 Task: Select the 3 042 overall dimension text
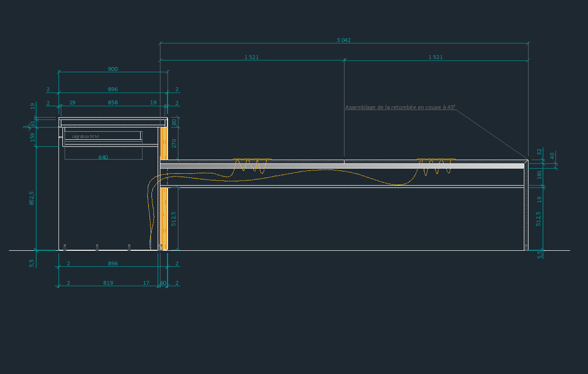coord(344,40)
